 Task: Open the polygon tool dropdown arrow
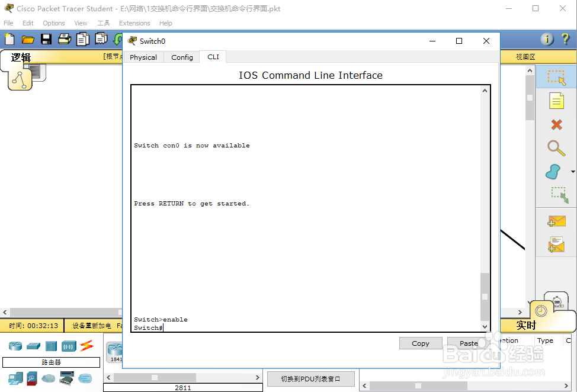click(573, 172)
